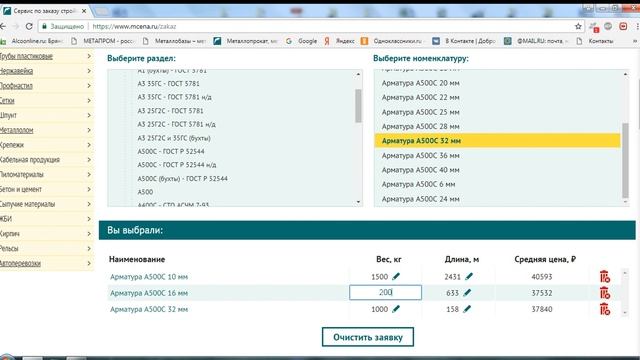The height and width of the screenshot is (360, 640).
Task: Open Alcoonline.ru bookmark
Action: coord(32,41)
